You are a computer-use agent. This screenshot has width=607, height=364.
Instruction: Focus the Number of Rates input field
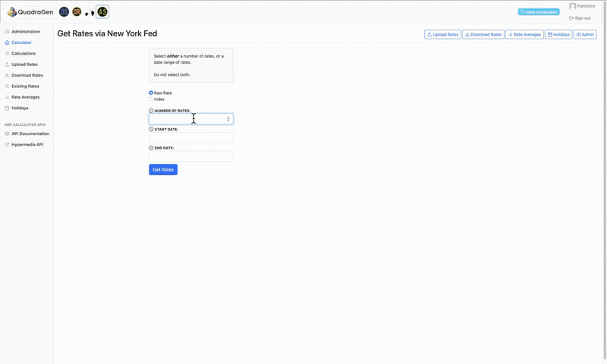191,119
